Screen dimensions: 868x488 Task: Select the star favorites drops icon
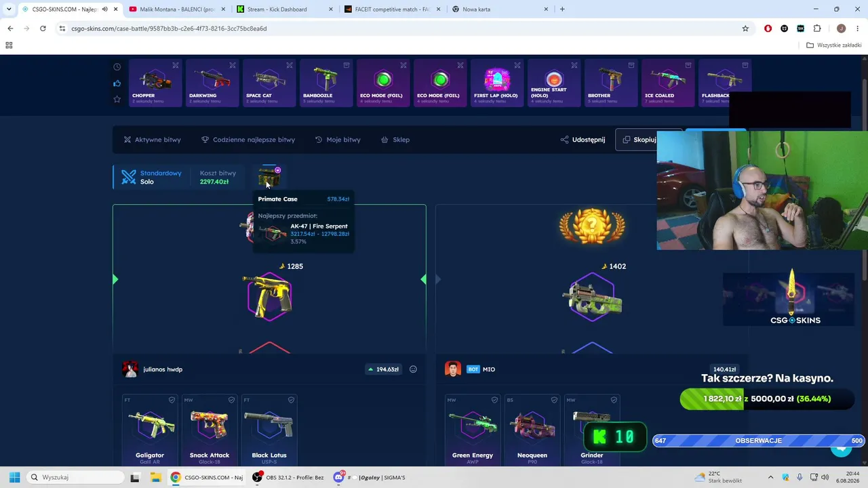[x=117, y=99]
